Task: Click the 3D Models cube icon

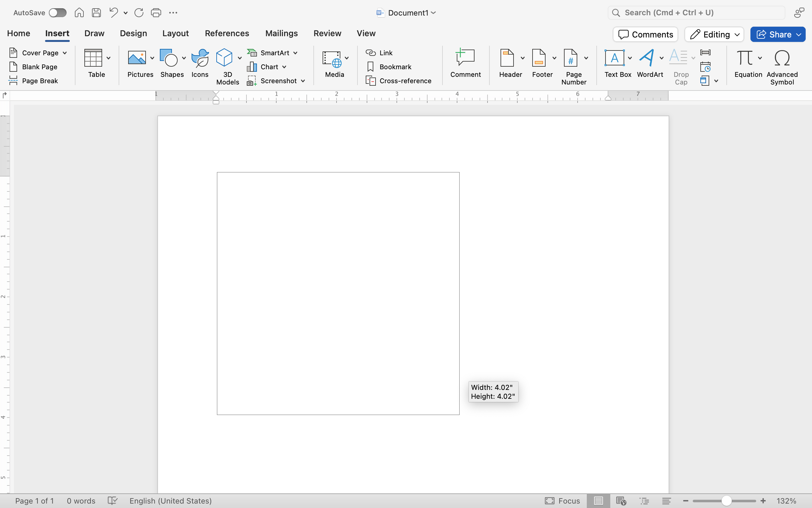Action: click(224, 58)
